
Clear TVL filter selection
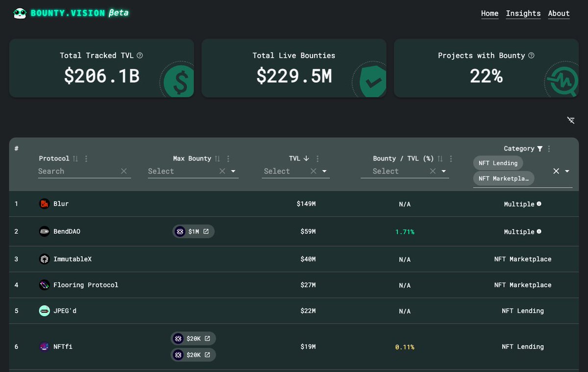(x=314, y=171)
